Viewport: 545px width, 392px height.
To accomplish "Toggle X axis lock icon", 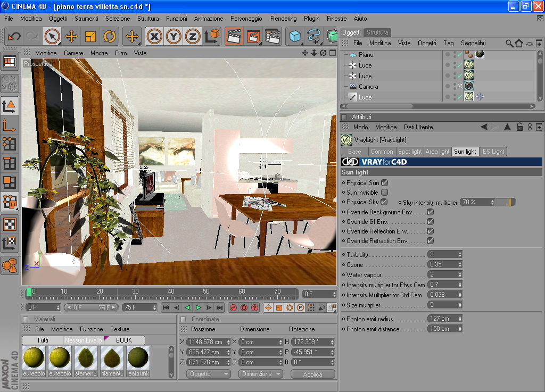I will (x=154, y=36).
